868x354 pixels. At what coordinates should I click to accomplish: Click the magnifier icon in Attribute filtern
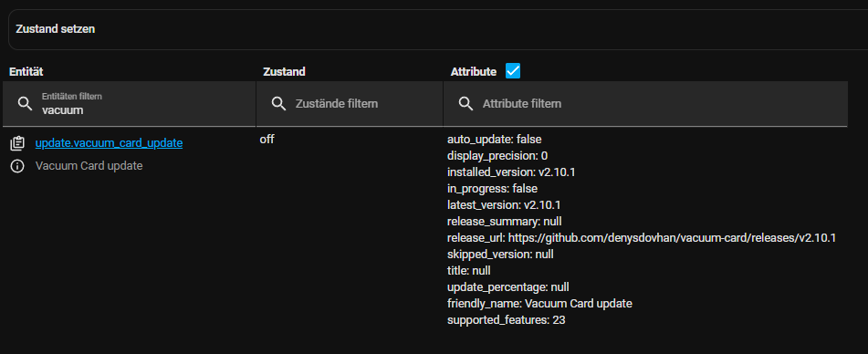(x=466, y=103)
